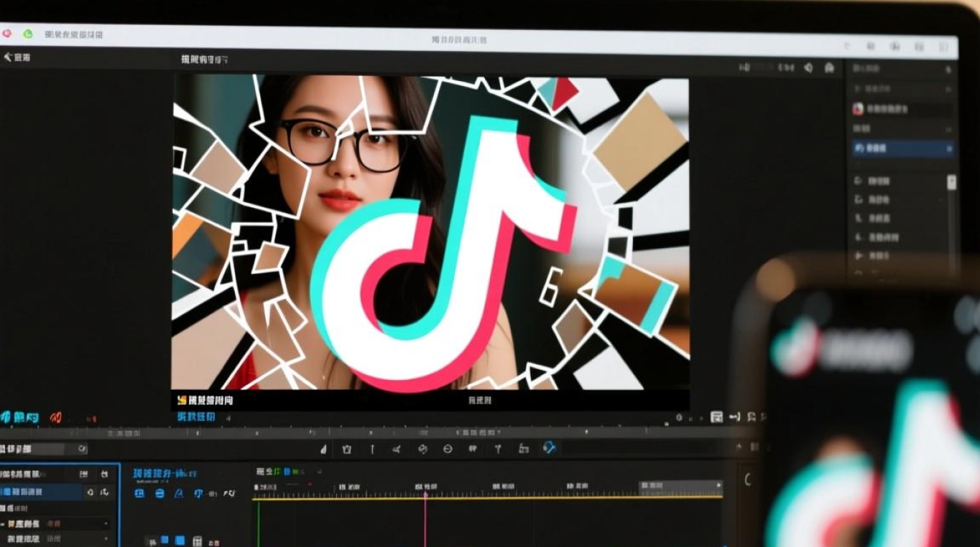Click the colorful app icon in right panel
Image resolution: width=980 pixels, height=547 pixels.
[x=858, y=109]
